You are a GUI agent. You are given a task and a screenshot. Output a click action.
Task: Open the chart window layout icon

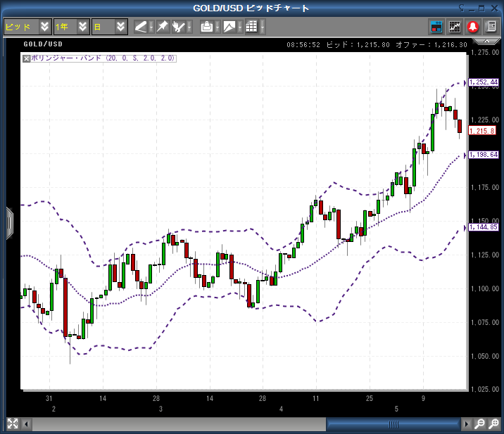pyautogui.click(x=436, y=27)
